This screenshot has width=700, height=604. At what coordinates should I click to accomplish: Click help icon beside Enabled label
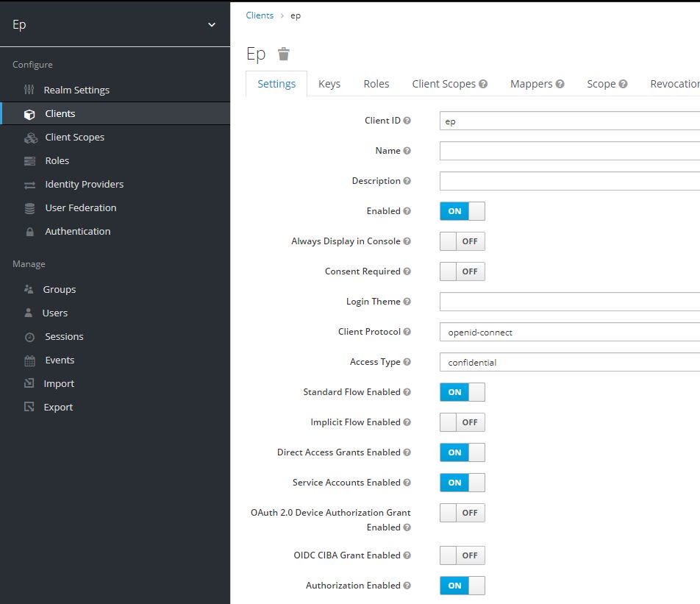(x=407, y=211)
